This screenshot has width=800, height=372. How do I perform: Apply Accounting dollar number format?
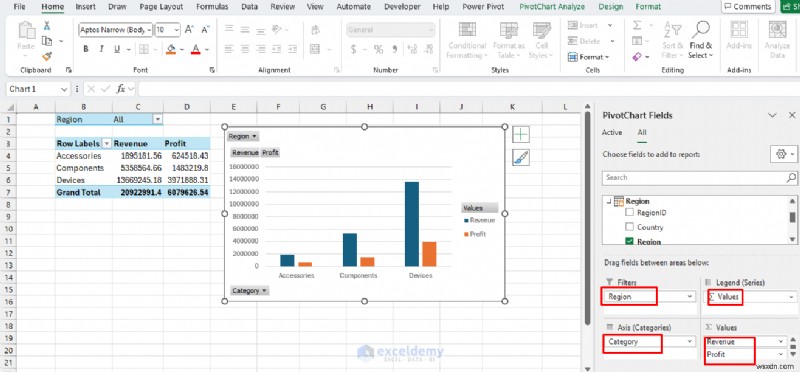[x=354, y=49]
